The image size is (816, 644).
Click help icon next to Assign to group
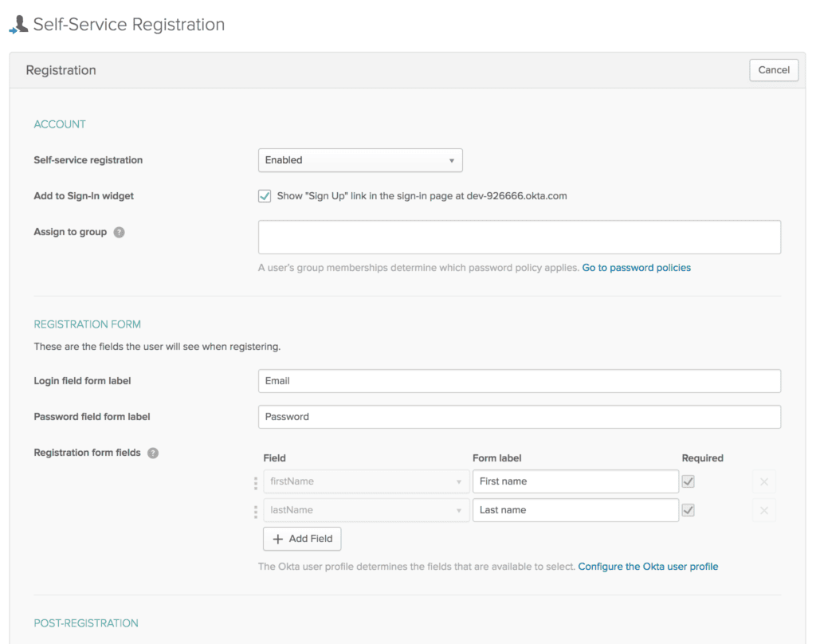click(119, 232)
